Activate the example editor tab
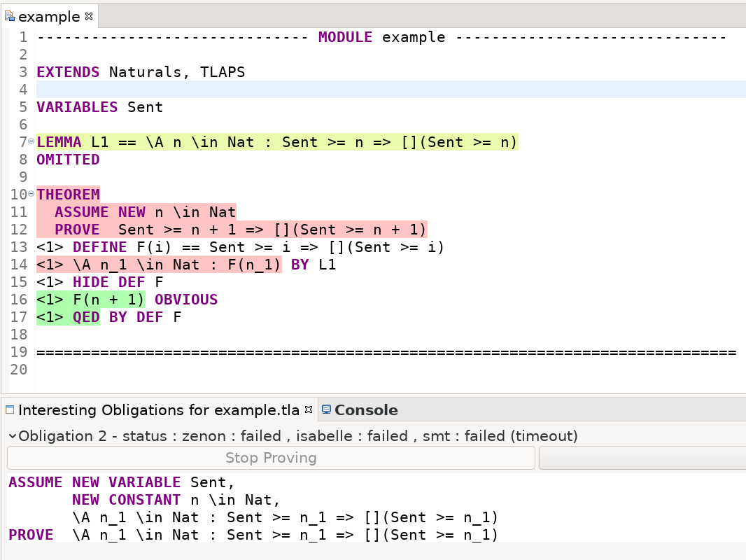 49,16
